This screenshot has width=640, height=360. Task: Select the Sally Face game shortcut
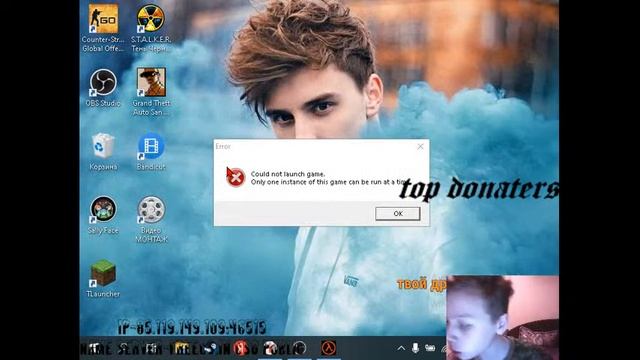[103, 215]
